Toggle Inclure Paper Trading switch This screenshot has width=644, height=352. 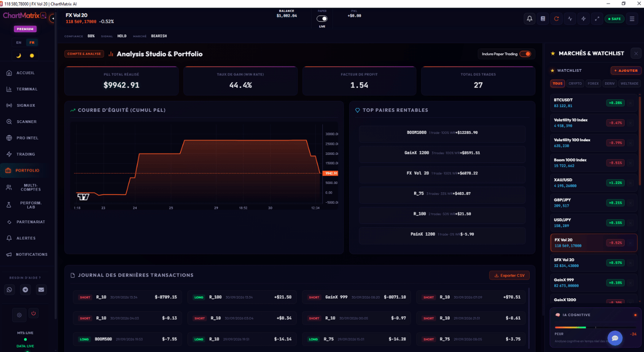pos(525,54)
